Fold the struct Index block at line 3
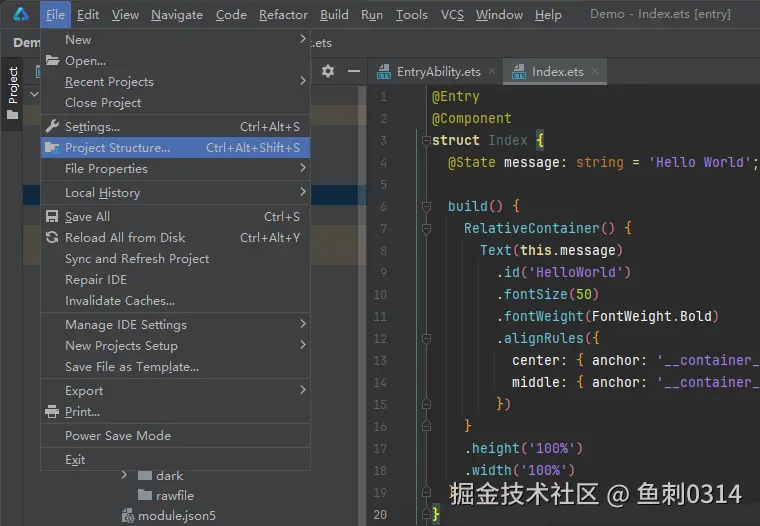The image size is (760, 526). coord(427,141)
